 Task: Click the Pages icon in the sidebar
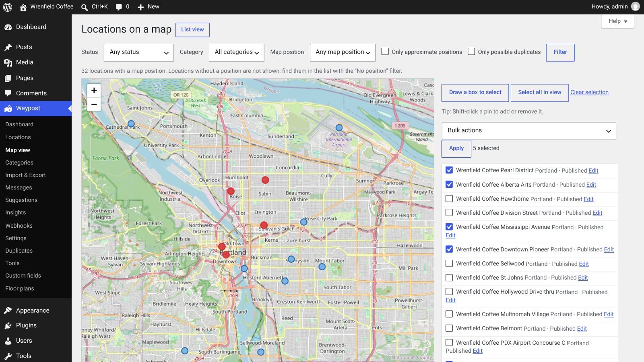(x=8, y=78)
